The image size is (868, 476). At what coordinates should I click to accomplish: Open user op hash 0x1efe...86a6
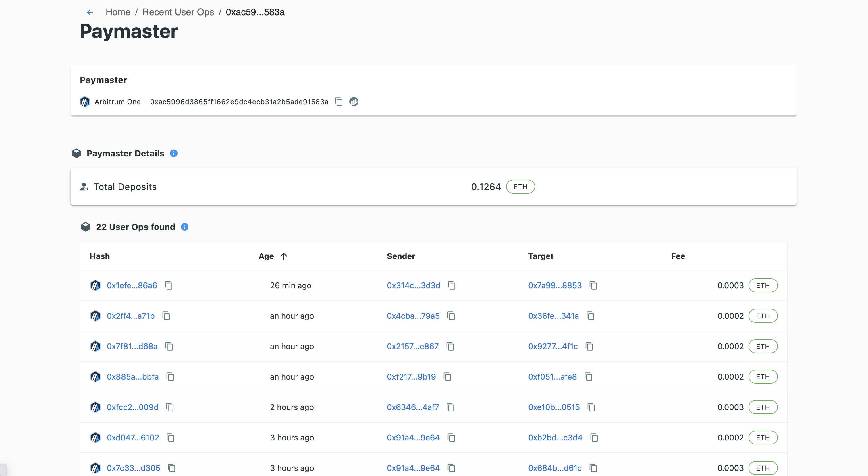[132, 286]
